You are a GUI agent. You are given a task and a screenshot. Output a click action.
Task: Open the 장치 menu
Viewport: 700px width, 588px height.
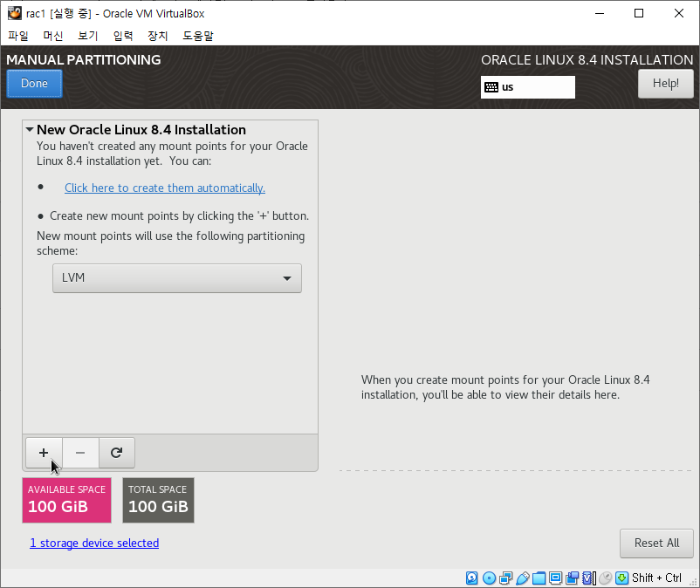[x=158, y=36]
